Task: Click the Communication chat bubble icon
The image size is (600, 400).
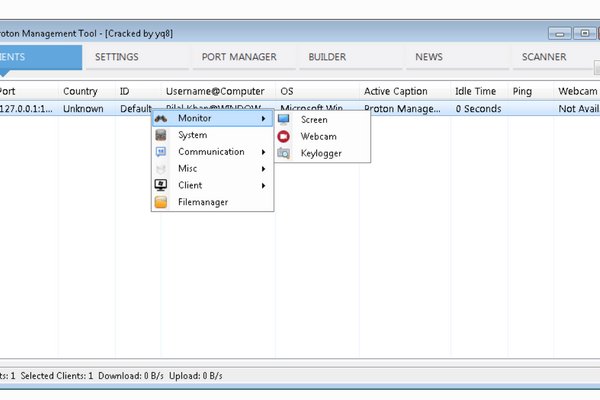Action: [x=161, y=152]
